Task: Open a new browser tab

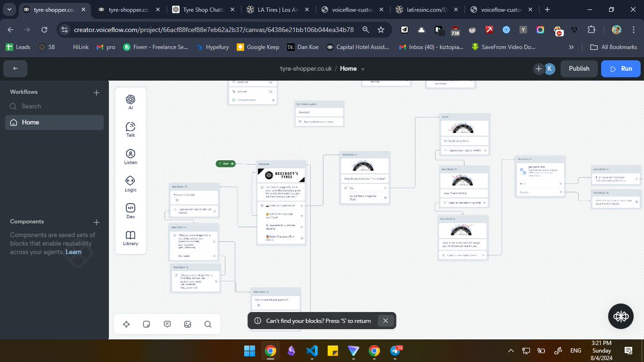Action: coord(547,9)
